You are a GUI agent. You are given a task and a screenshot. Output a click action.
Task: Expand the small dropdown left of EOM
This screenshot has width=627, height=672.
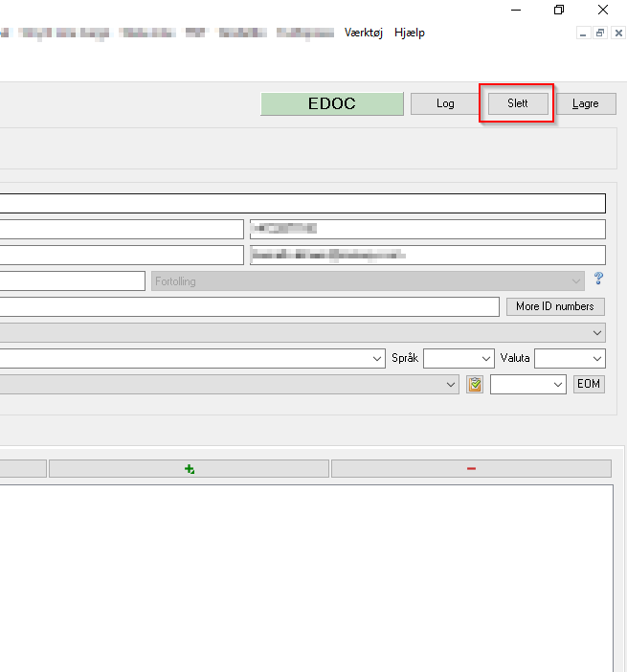click(x=528, y=384)
